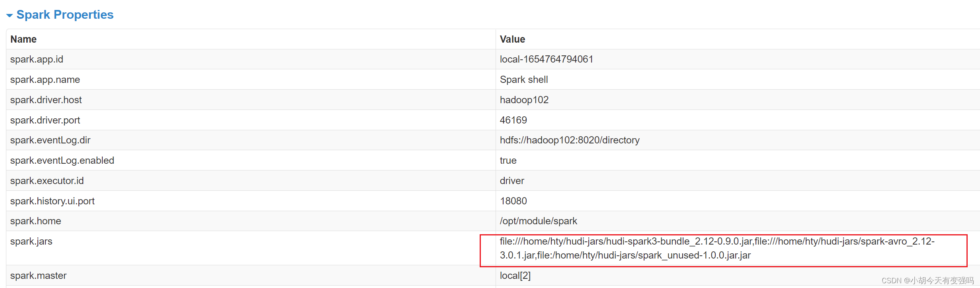Select the spark.driver.host cell
This screenshot has height=288, width=980.
click(251, 100)
